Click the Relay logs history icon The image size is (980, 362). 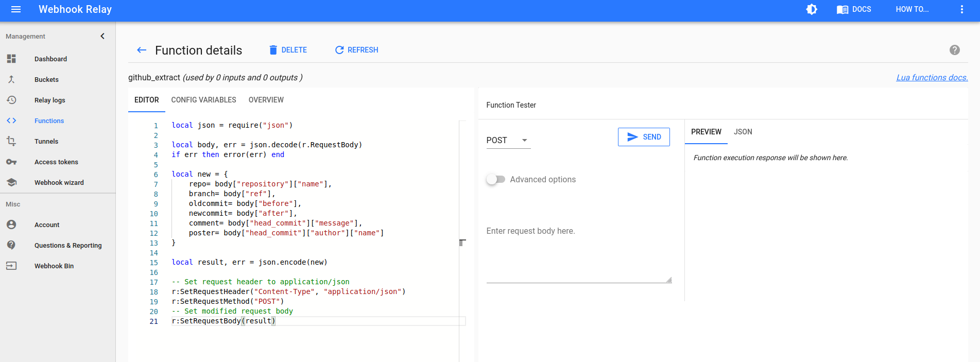point(11,100)
